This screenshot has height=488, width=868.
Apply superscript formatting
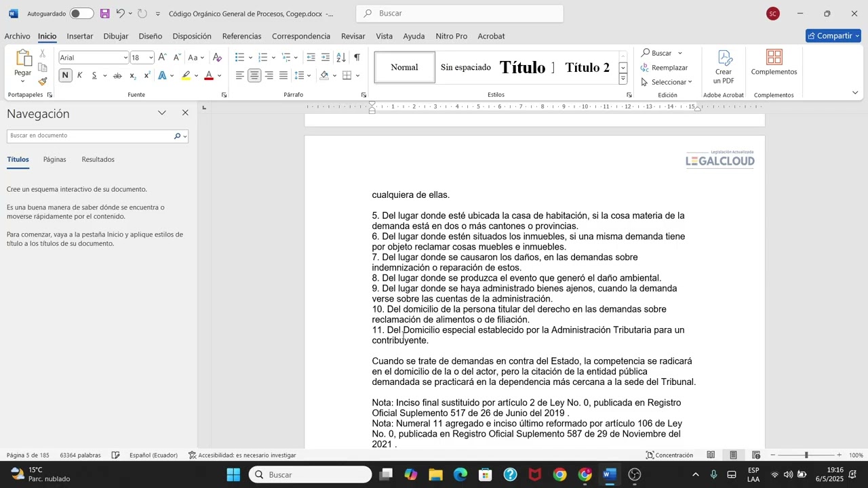click(146, 75)
